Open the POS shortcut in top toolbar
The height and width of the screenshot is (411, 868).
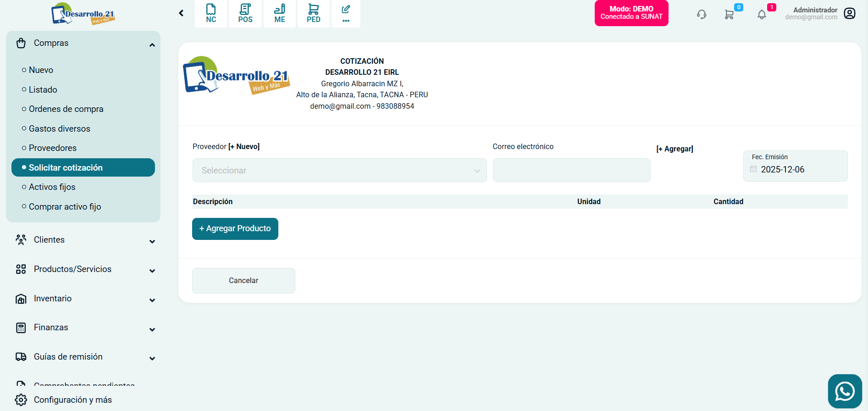pos(245,13)
